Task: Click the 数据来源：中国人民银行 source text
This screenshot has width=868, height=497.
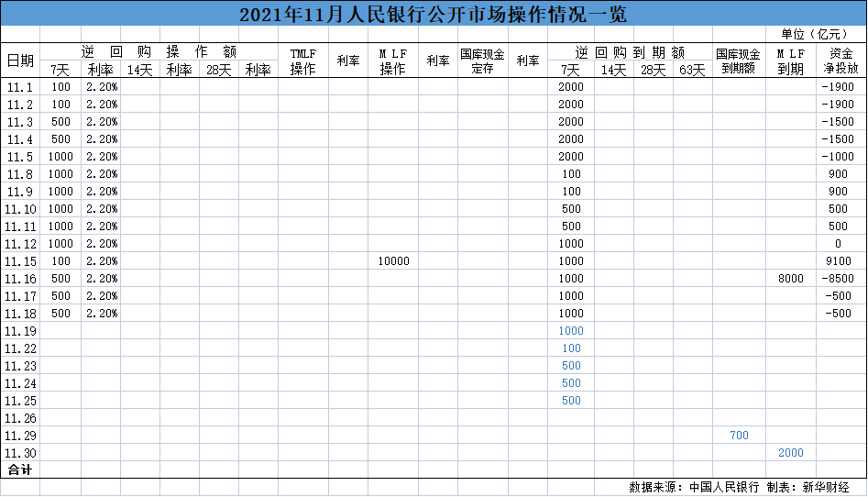Action: coord(694,487)
